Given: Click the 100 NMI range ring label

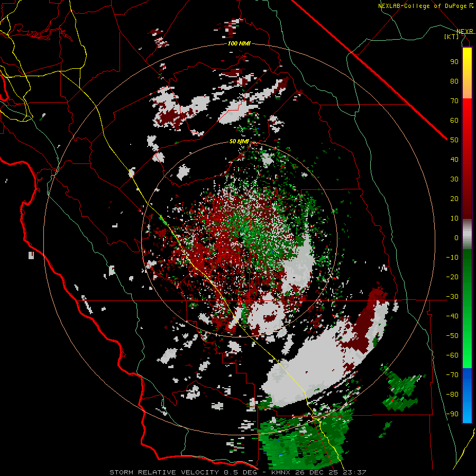Looking at the screenshot, I should click(239, 44).
